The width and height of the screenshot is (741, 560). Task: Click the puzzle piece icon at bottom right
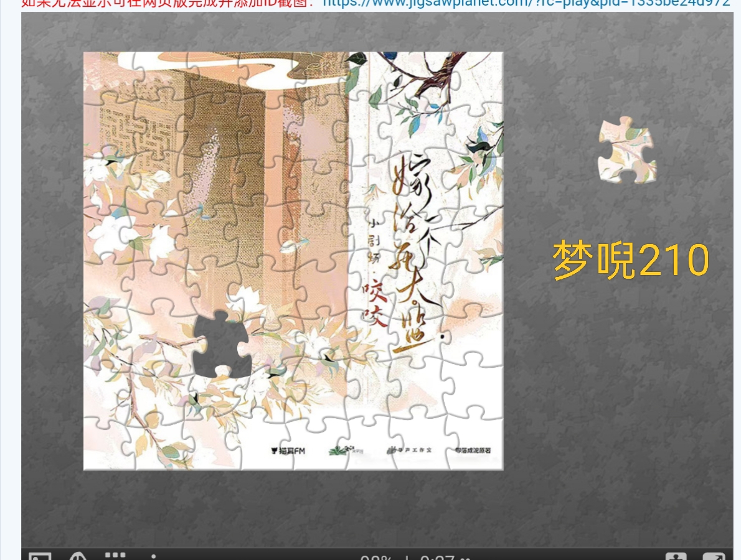(x=676, y=556)
